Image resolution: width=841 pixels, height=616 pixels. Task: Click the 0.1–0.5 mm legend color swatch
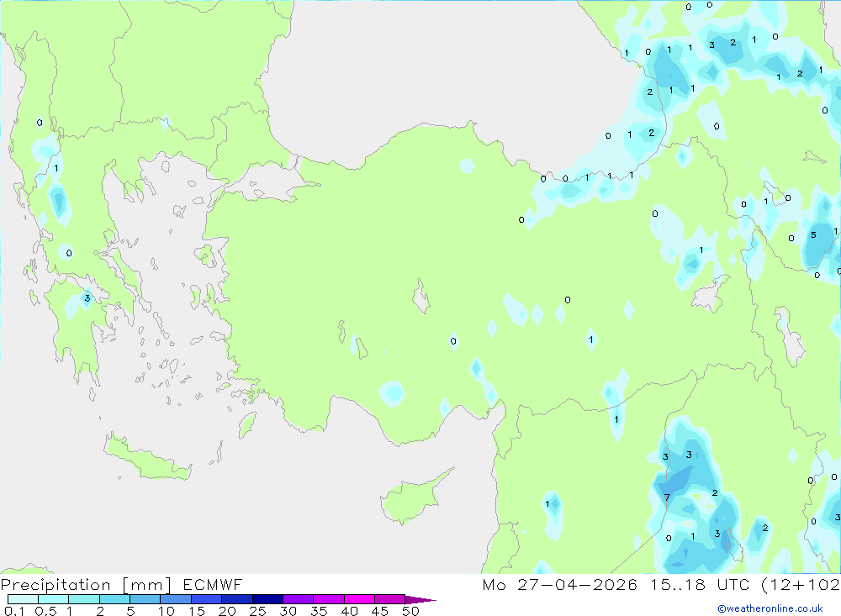click(23, 599)
